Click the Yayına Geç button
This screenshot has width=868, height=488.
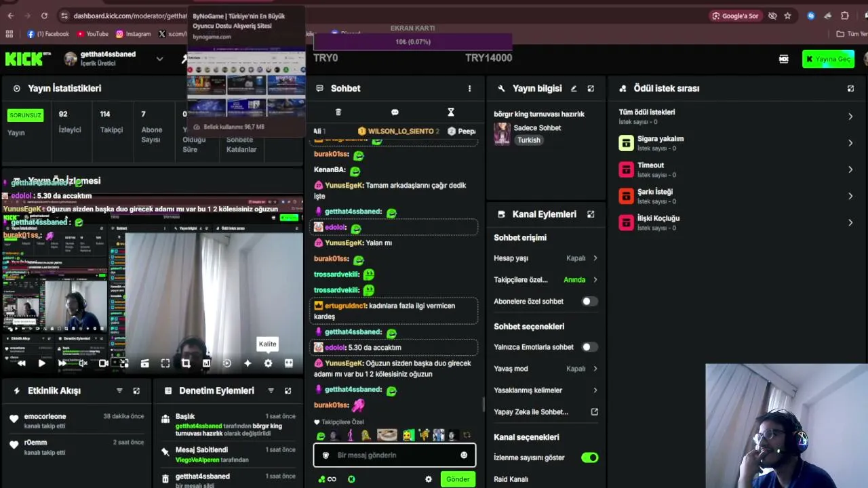pyautogui.click(x=828, y=59)
